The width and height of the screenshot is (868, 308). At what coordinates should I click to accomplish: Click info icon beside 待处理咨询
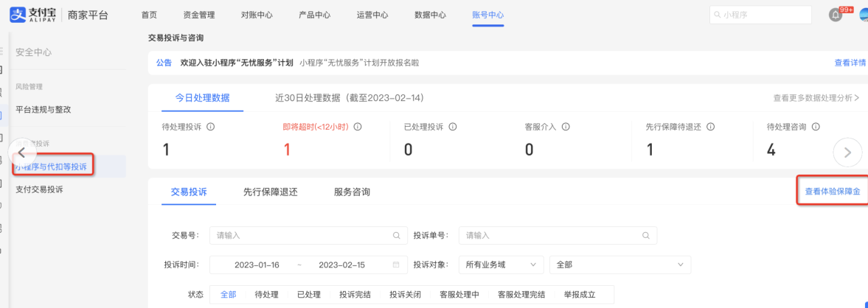tap(816, 127)
